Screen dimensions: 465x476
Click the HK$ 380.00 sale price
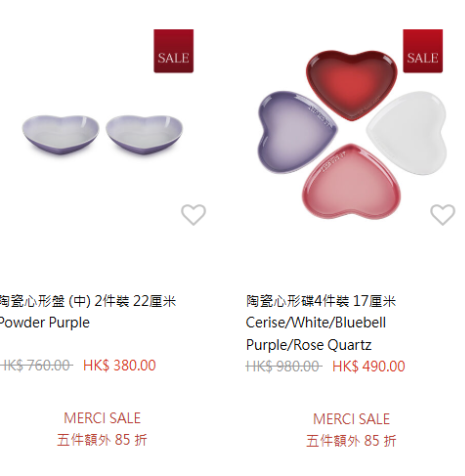pos(119,365)
